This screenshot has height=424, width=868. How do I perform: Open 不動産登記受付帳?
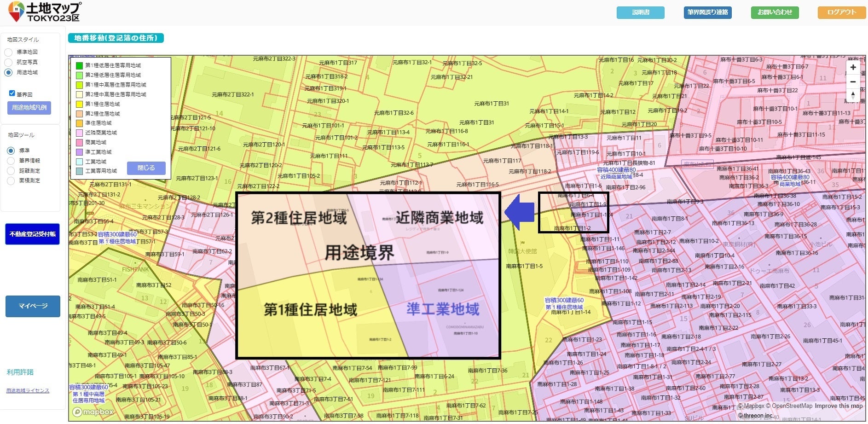(33, 234)
